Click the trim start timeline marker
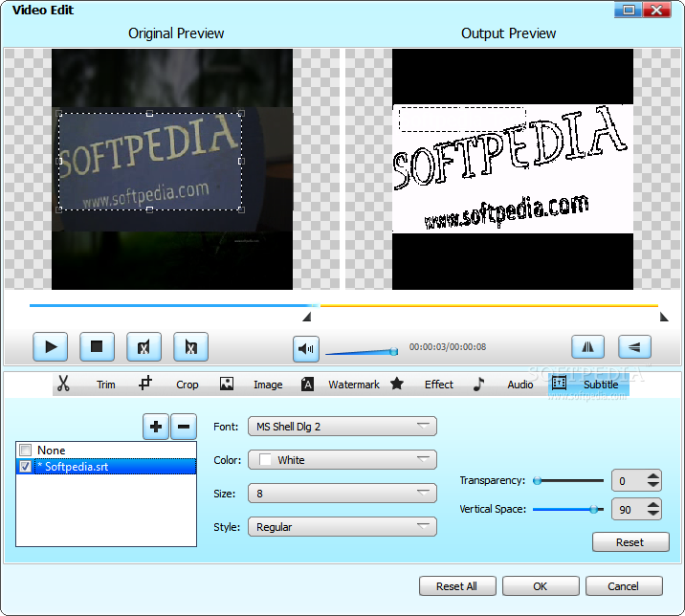 [x=307, y=317]
